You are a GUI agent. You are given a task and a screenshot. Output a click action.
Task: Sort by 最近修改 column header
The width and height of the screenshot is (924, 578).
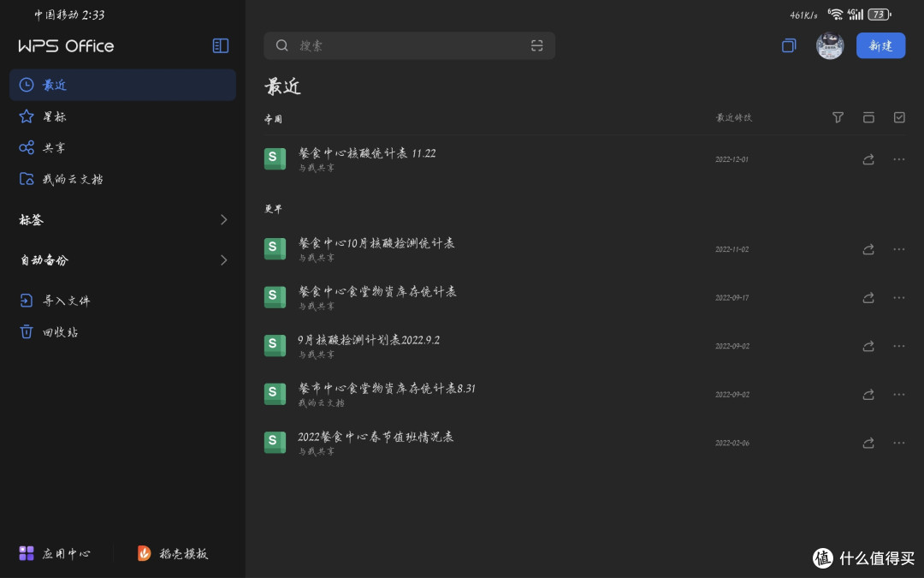[734, 117]
